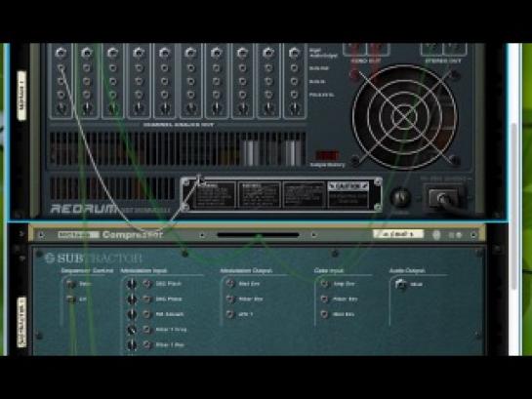532x399 pixels.
Task: Click Redrum channel 1 Gate In jack
Action: [x=61, y=82]
